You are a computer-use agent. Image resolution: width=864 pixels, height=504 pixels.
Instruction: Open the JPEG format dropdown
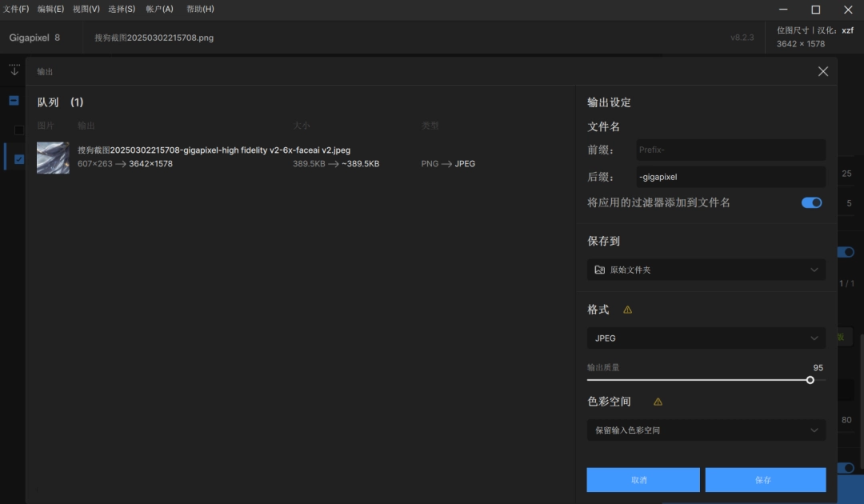click(x=706, y=338)
